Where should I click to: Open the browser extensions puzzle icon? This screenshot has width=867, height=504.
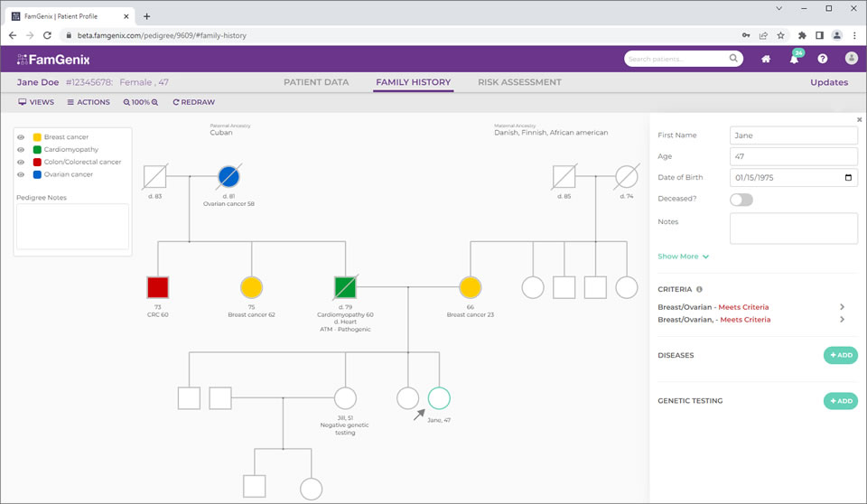[802, 35]
